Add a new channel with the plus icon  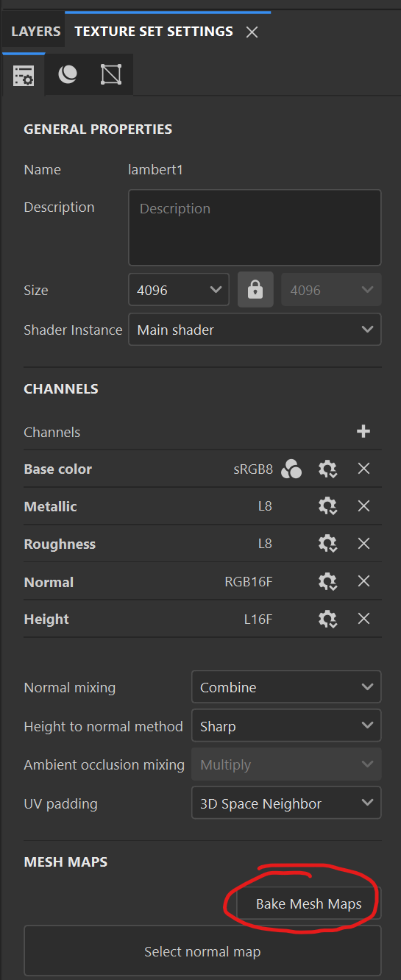(363, 432)
